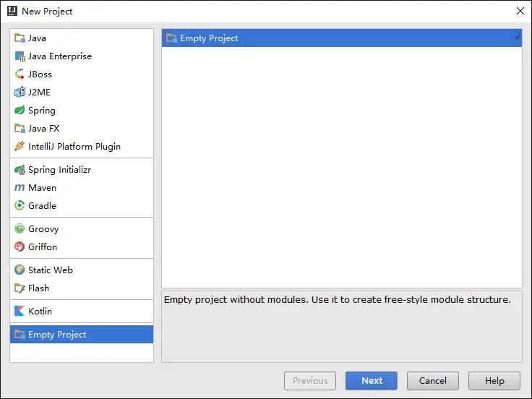Pick the Gradle icon
Image resolution: width=532 pixels, height=399 pixels.
point(20,205)
